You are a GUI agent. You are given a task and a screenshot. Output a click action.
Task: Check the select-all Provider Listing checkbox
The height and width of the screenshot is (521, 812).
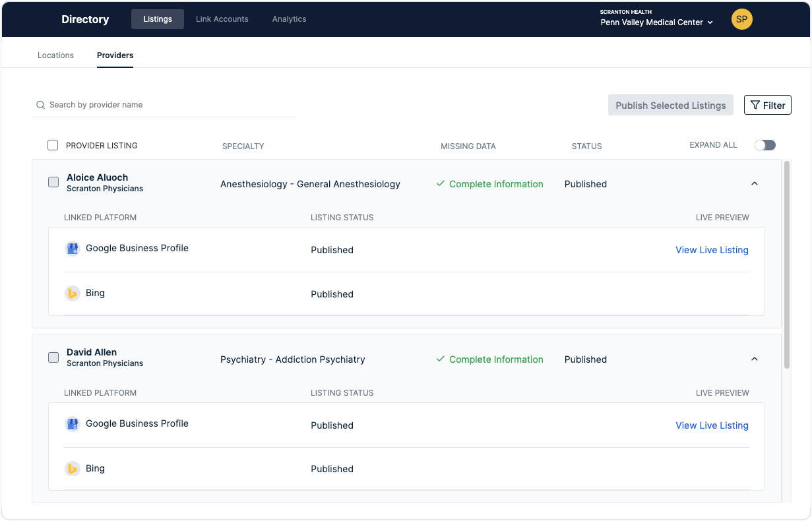pyautogui.click(x=53, y=145)
